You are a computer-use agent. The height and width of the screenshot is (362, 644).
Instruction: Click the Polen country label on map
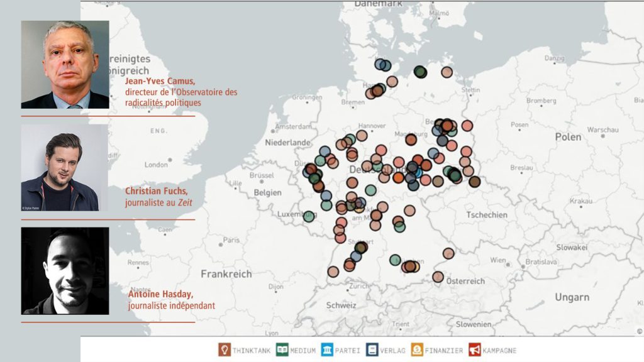tap(568, 137)
